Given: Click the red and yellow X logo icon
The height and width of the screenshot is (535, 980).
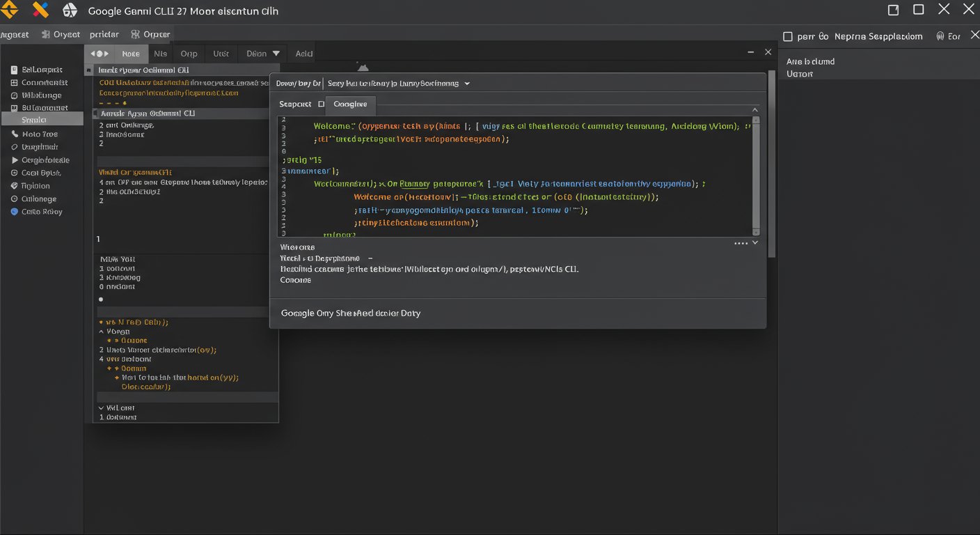Looking at the screenshot, I should tap(41, 10).
